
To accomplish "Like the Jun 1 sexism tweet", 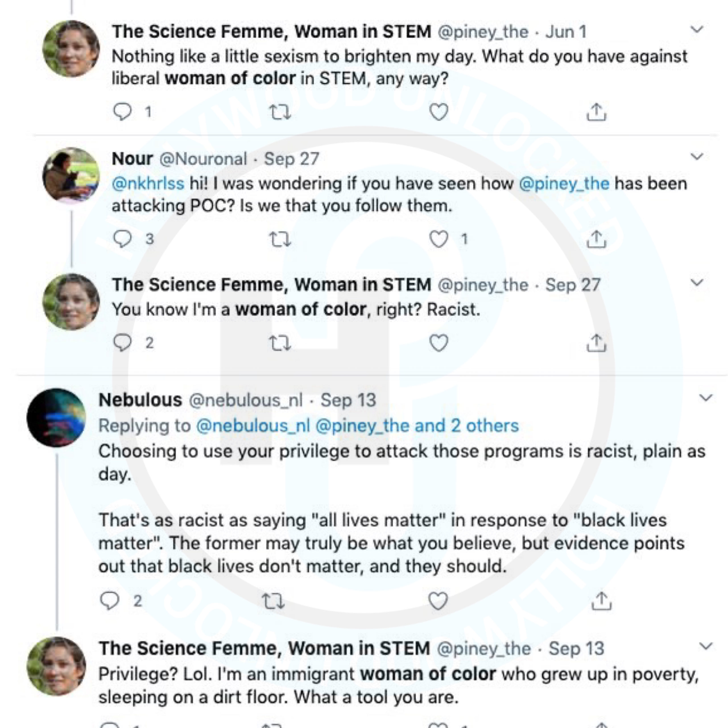I will click(439, 112).
